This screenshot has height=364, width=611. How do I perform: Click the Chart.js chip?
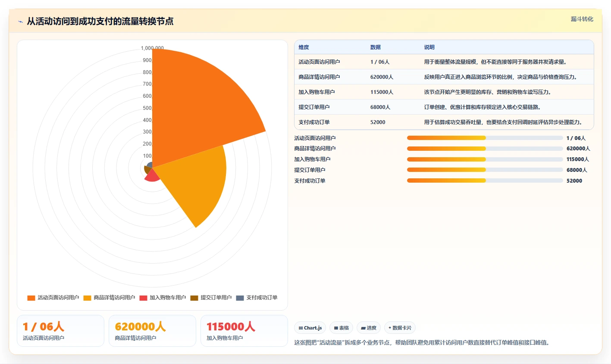[x=310, y=328]
